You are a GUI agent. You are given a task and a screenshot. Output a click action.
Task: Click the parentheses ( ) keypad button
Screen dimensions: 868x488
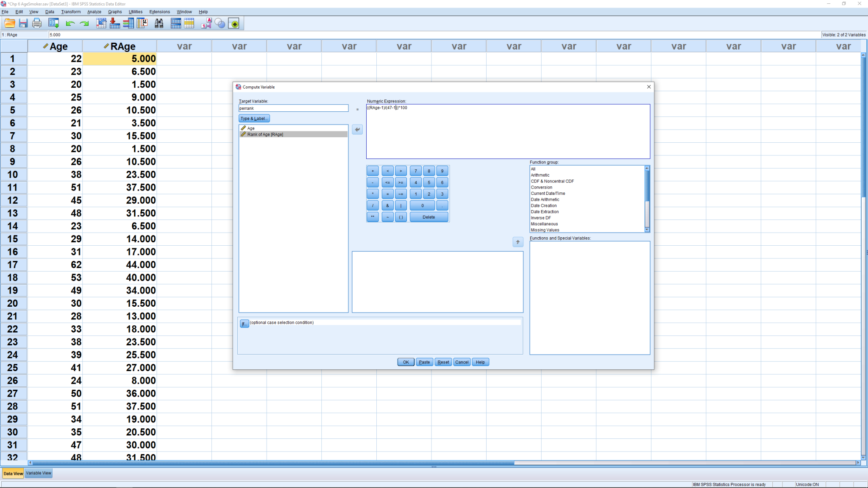coord(401,217)
